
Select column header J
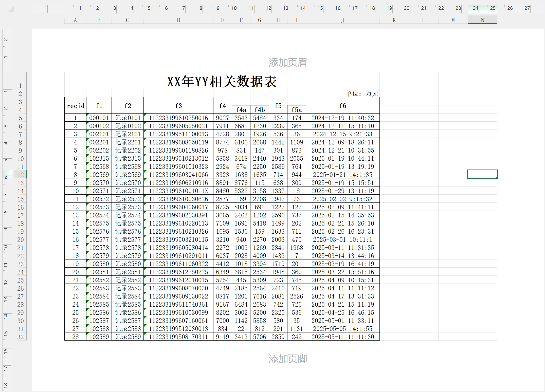click(x=343, y=20)
